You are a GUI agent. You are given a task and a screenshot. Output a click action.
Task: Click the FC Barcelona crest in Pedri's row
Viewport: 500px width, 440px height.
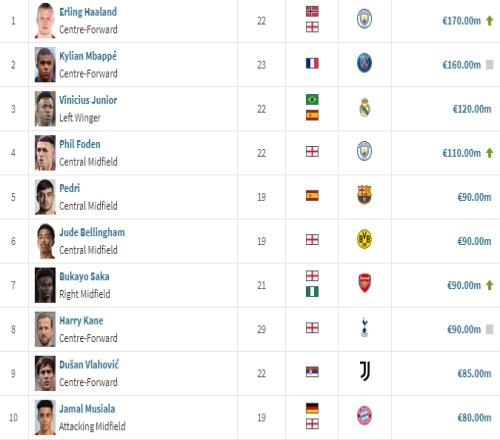(x=364, y=195)
